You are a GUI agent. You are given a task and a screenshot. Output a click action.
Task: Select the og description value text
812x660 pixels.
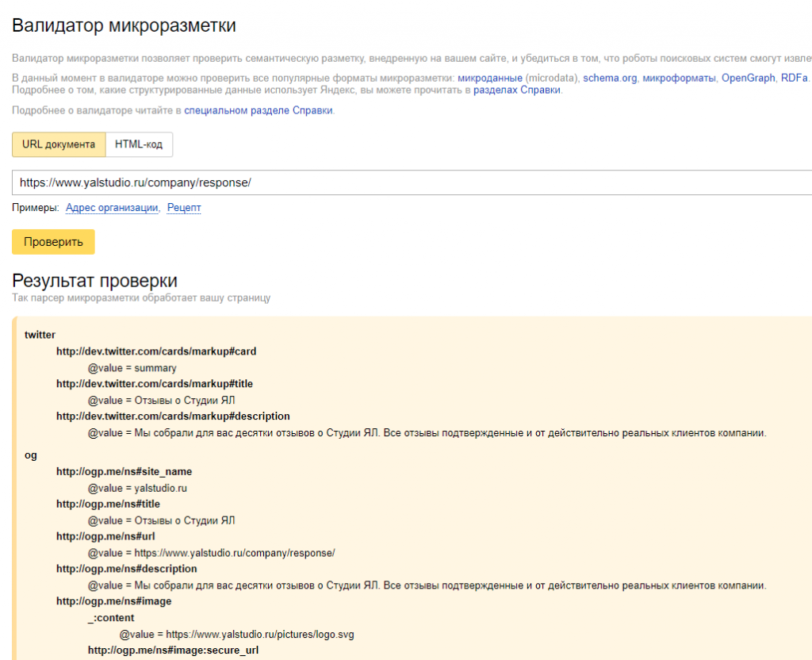point(427,585)
